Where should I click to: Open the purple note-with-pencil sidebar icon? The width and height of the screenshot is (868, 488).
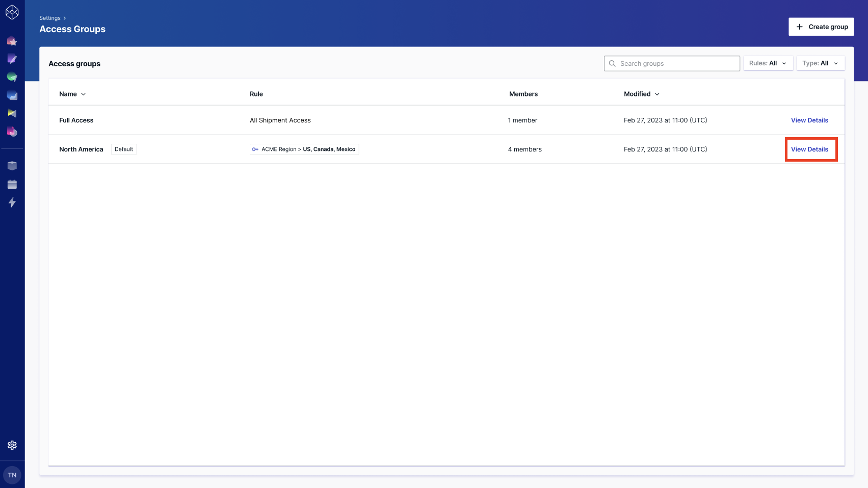pos(12,59)
